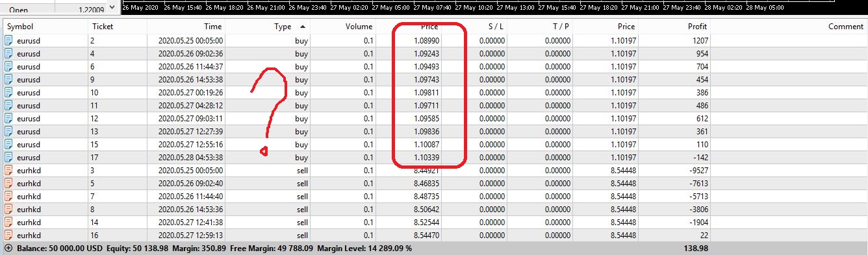Sort orders by the Profit column header
The width and height of the screenshot is (868, 255).
697,27
